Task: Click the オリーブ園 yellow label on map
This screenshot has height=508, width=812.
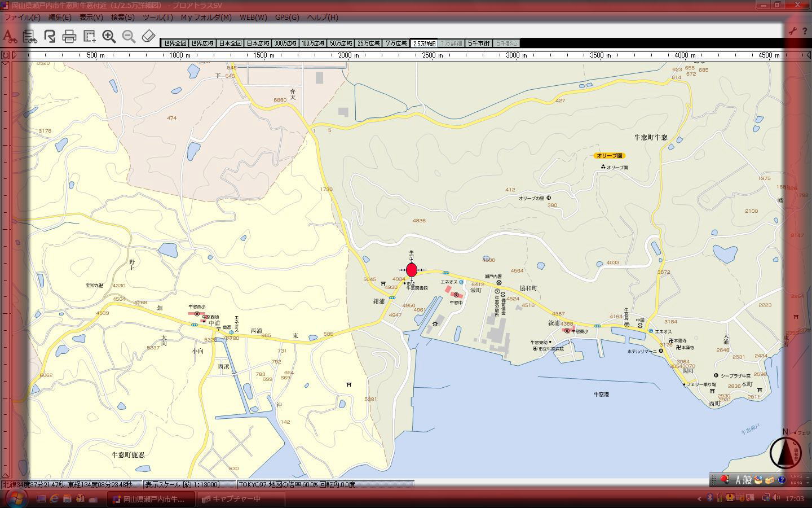Action: click(x=609, y=156)
